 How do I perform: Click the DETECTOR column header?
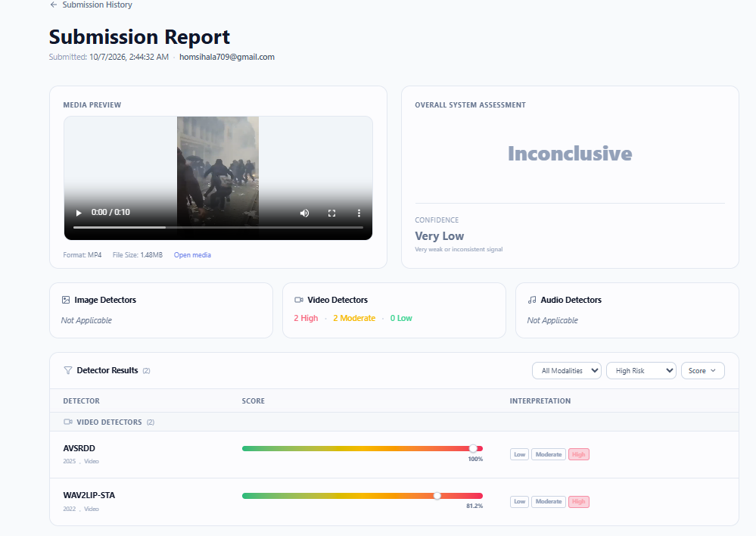[x=82, y=401]
